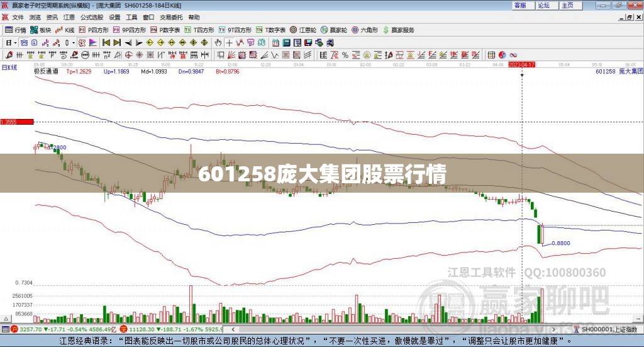Click horizontal scrollbar right arrow
Viewport: 644px width, 347px height.
pos(553,329)
